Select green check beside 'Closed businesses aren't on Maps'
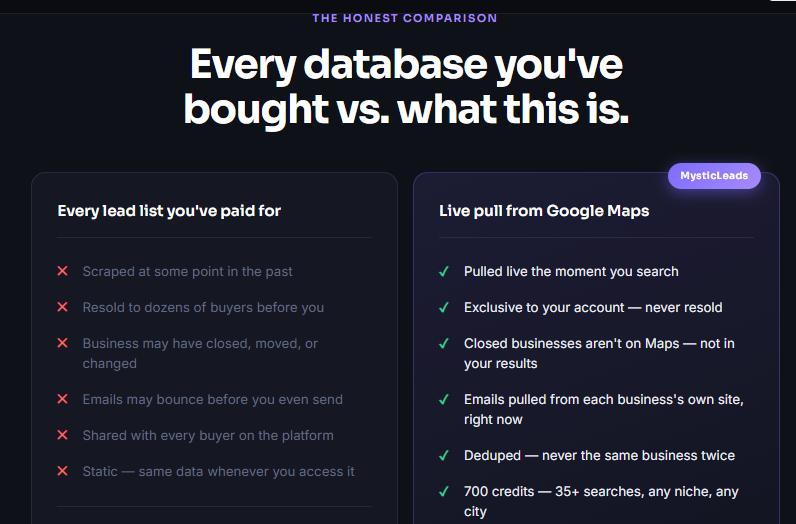Image resolution: width=796 pixels, height=524 pixels. 444,344
